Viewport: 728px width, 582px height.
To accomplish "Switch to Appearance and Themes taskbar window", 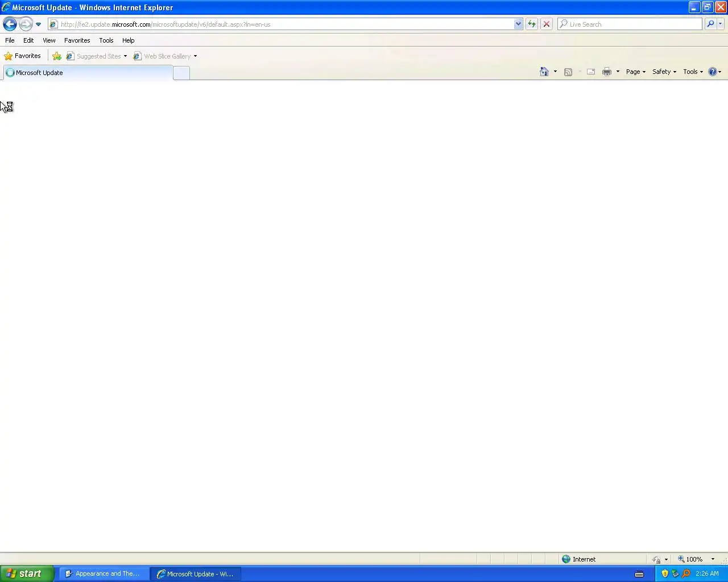I will pyautogui.click(x=104, y=574).
